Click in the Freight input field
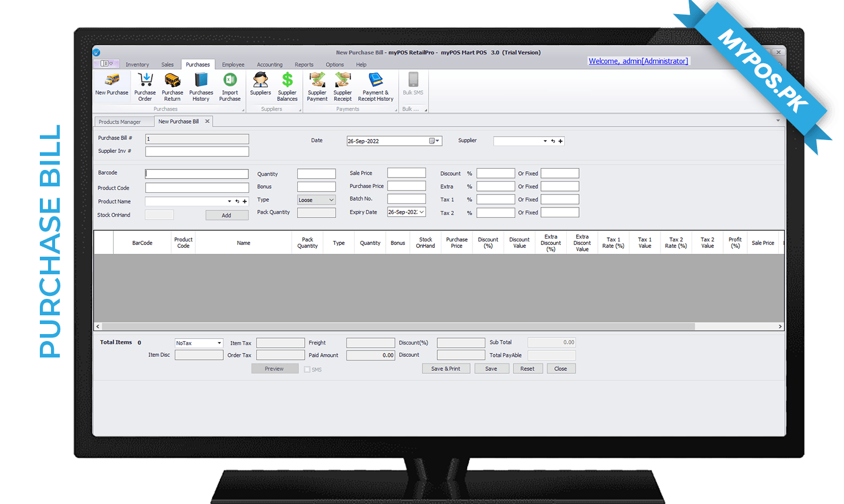The height and width of the screenshot is (504, 844). coord(371,343)
